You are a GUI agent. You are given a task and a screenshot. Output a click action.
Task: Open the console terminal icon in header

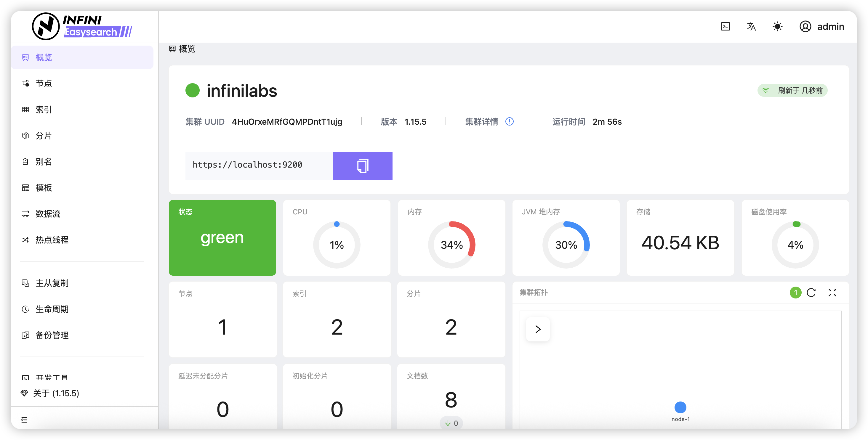[x=725, y=26]
